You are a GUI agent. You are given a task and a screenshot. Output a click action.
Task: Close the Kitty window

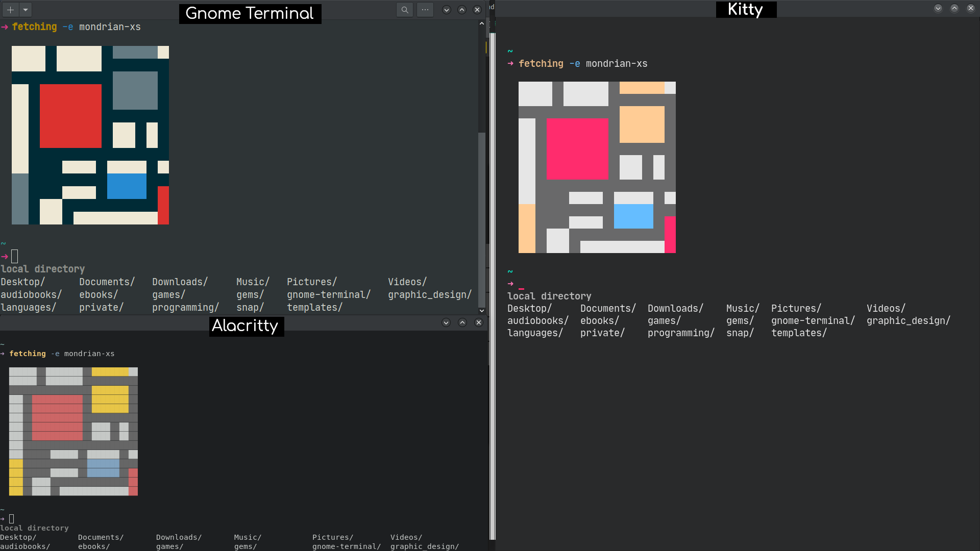[x=971, y=8]
